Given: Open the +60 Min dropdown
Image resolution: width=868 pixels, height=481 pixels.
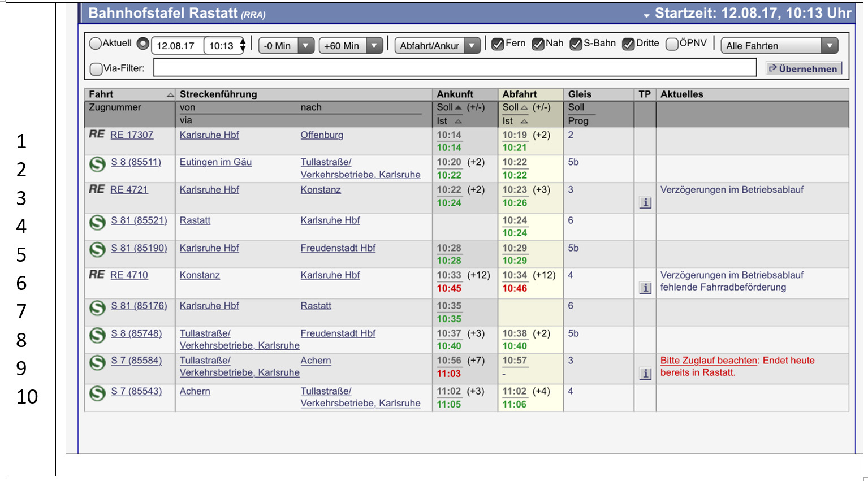Looking at the screenshot, I should point(351,46).
